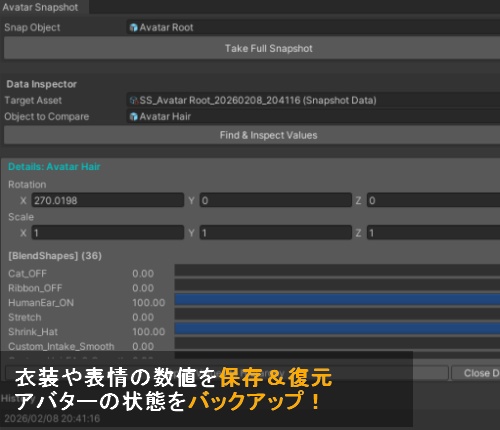Click the Stretch blendshape name
Viewport: 500px width, 430px height.
click(25, 317)
